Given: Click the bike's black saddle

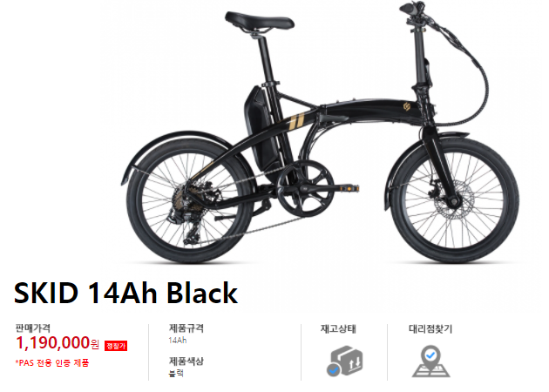Looking at the screenshot, I should coord(259,21).
